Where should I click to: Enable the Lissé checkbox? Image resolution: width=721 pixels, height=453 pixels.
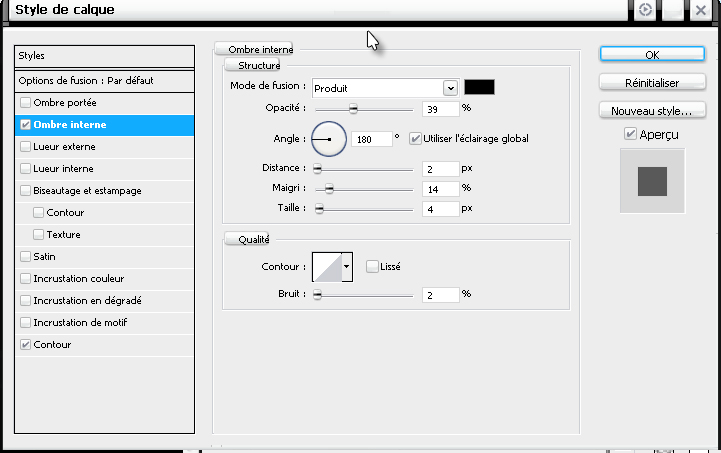coord(372,266)
